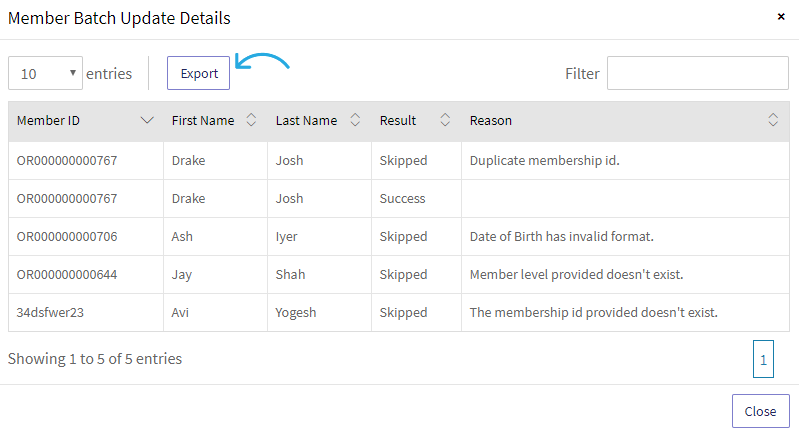Sort by Reason column

(x=773, y=120)
